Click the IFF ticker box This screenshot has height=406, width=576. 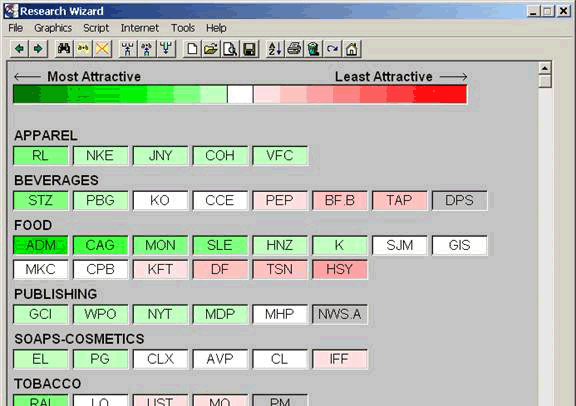point(340,359)
